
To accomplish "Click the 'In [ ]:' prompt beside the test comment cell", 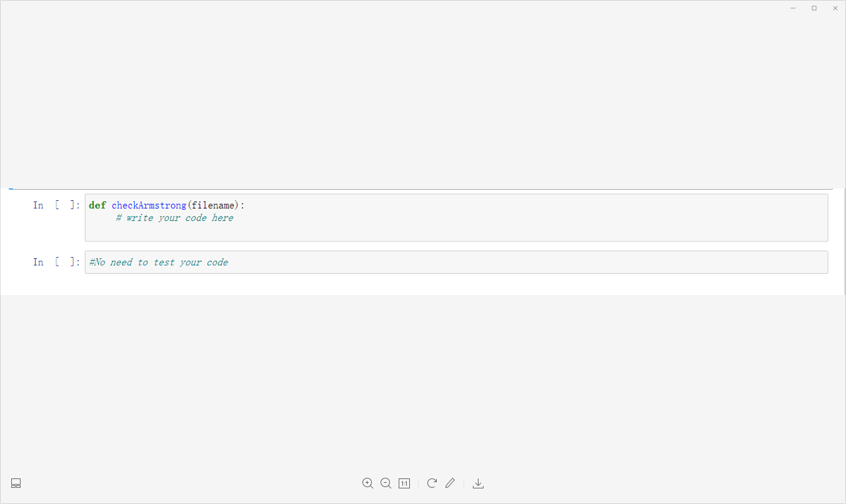I will coord(57,262).
